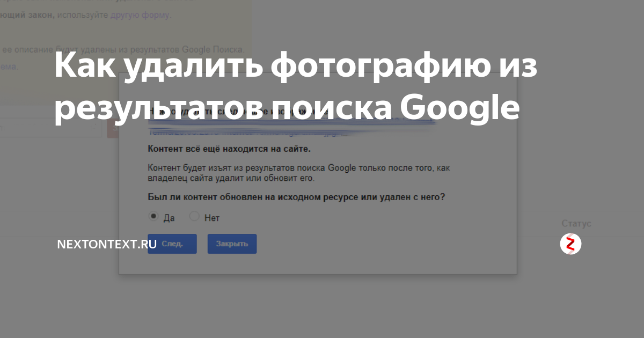Click the "Закрыть" button in the dialog

[x=232, y=244]
